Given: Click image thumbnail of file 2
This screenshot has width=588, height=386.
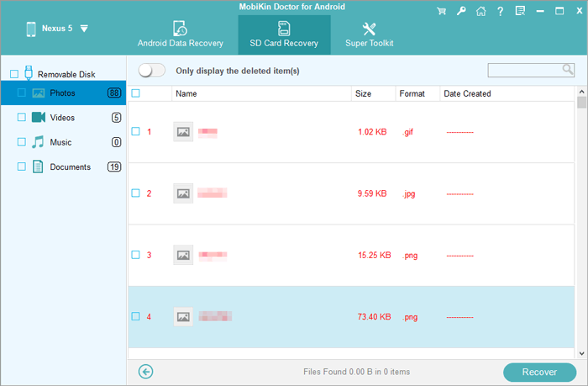Looking at the screenshot, I should [183, 193].
